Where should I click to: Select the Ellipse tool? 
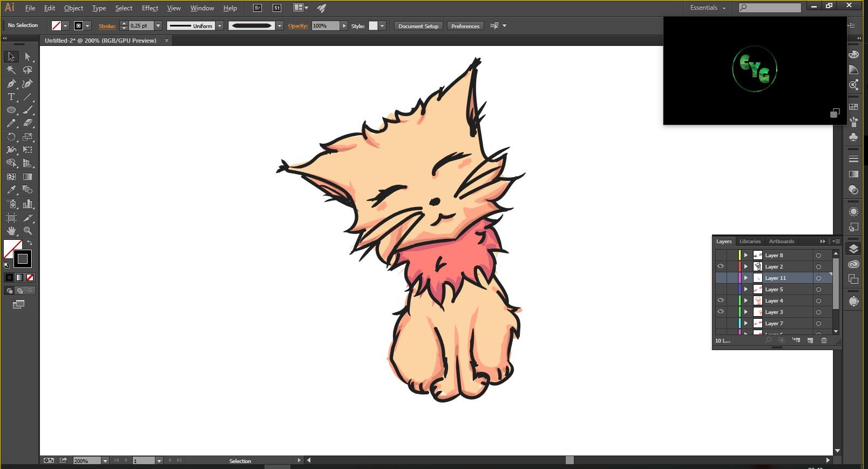(11, 110)
